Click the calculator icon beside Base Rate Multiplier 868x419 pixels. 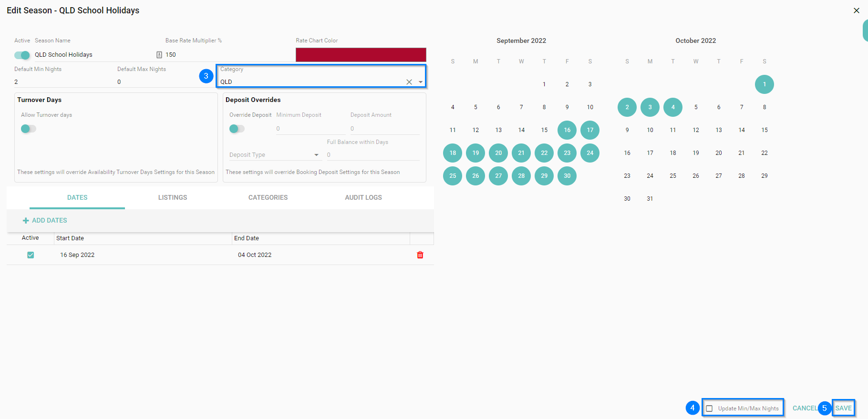(x=159, y=55)
